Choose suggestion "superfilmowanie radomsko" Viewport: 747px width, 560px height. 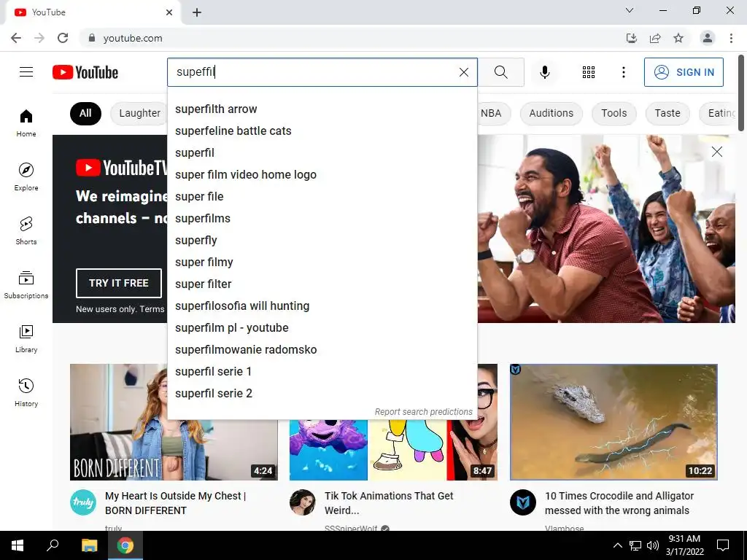click(322, 350)
